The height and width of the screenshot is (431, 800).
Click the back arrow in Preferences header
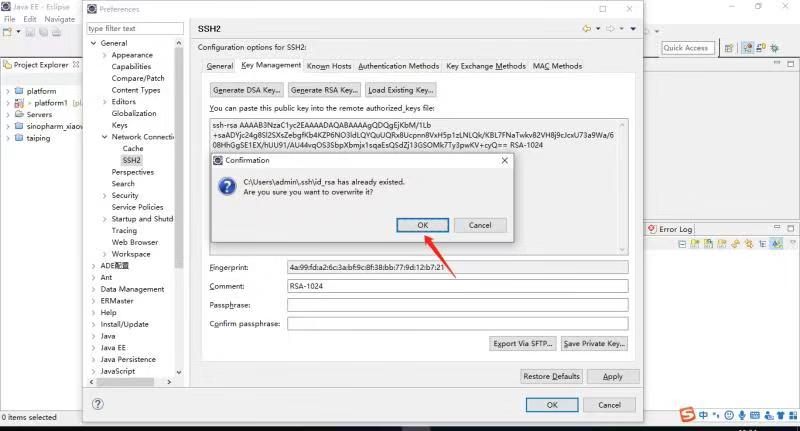(x=587, y=29)
